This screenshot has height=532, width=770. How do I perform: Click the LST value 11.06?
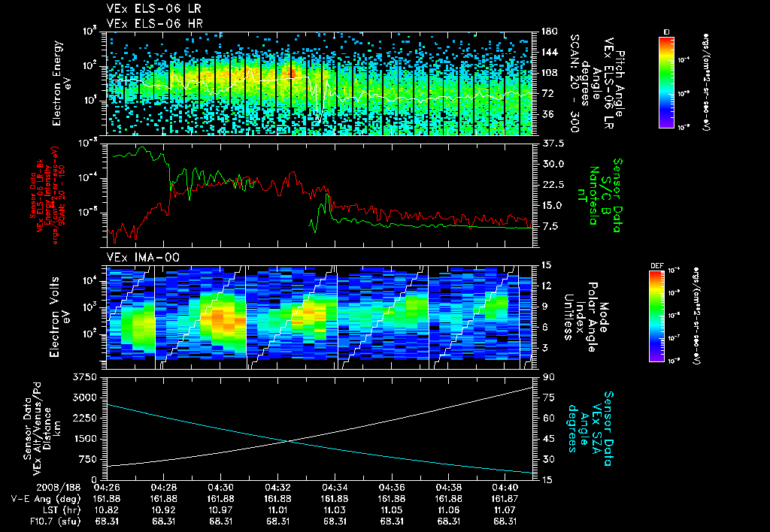coord(448,510)
